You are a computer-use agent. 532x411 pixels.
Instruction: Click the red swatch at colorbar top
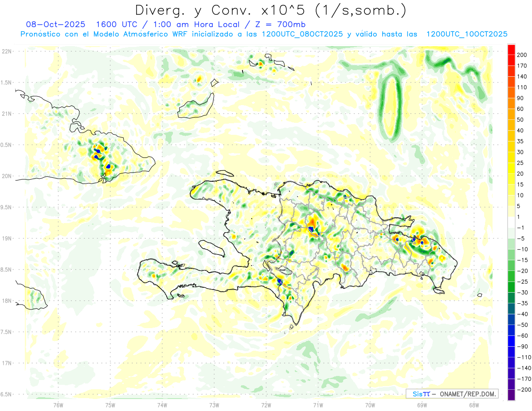point(511,49)
